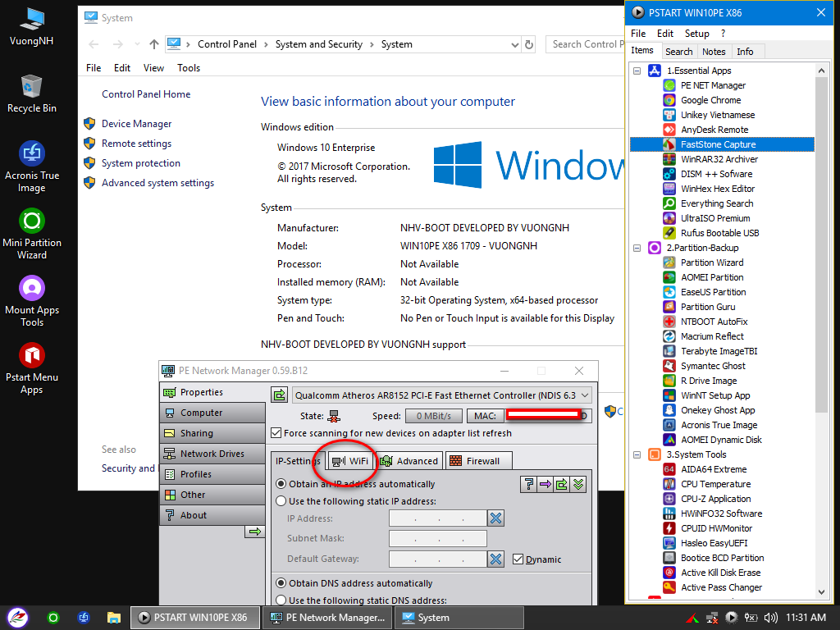Collapse the 2.Partition-Backup group
This screenshot has height=630, width=840.
point(637,248)
